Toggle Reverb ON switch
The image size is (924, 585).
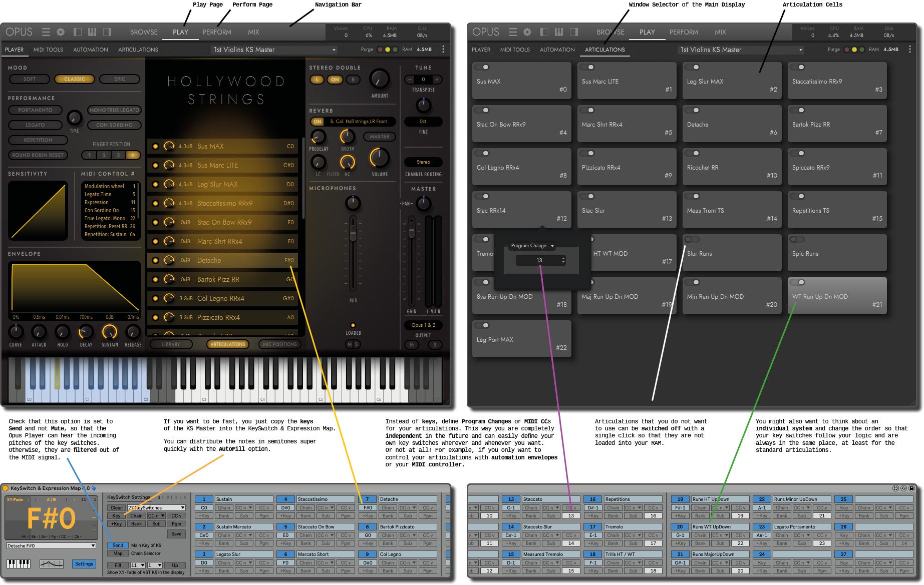pos(318,122)
